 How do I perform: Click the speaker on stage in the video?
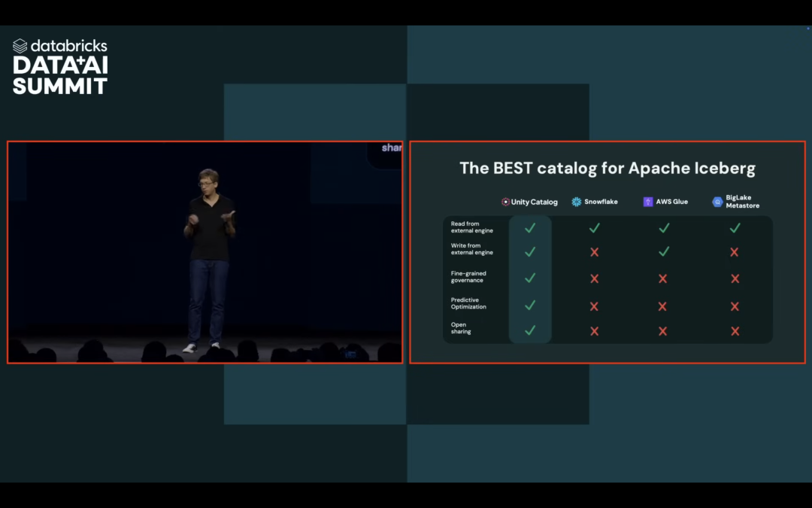pos(209,259)
